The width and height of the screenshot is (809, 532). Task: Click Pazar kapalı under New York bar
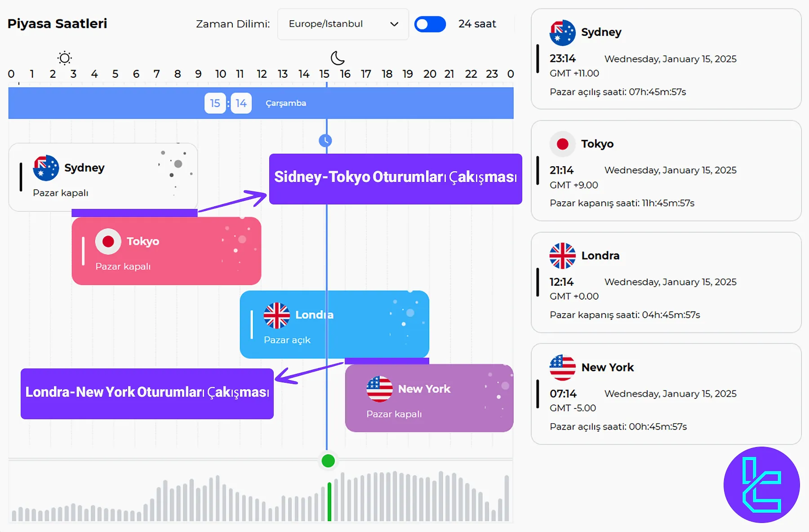click(x=394, y=414)
